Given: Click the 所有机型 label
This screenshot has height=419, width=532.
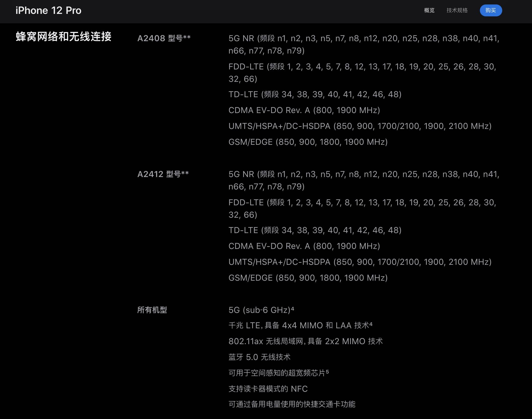Looking at the screenshot, I should 152,310.
